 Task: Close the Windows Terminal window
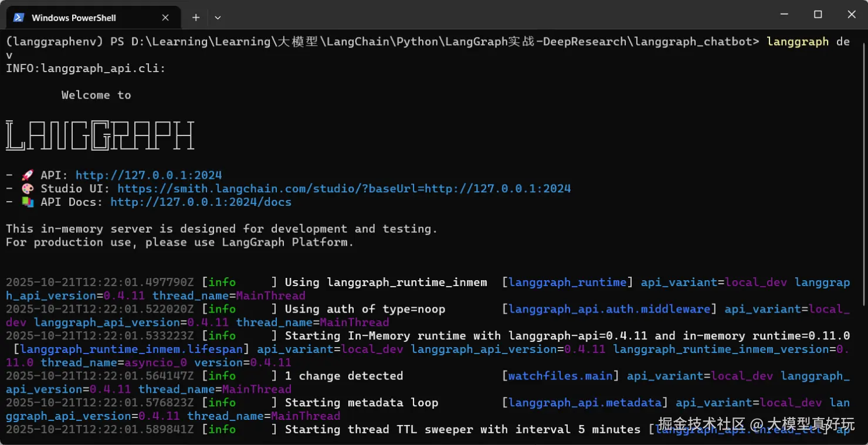click(852, 14)
